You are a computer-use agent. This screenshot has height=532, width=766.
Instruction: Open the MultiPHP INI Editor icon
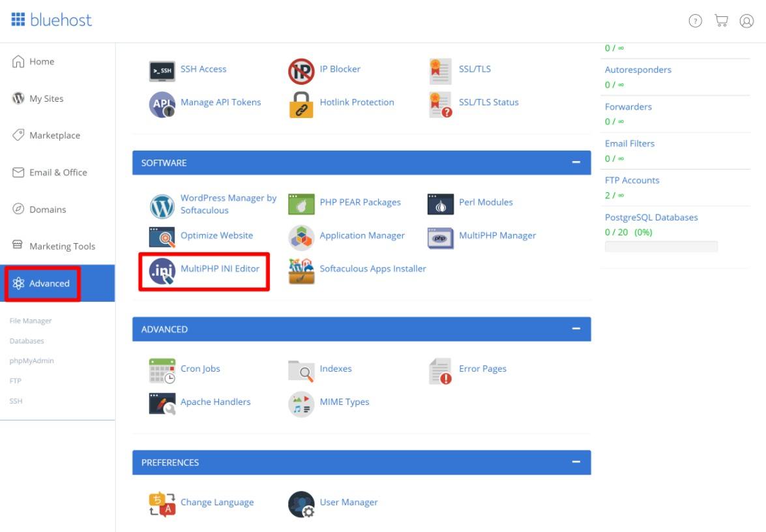tap(162, 271)
